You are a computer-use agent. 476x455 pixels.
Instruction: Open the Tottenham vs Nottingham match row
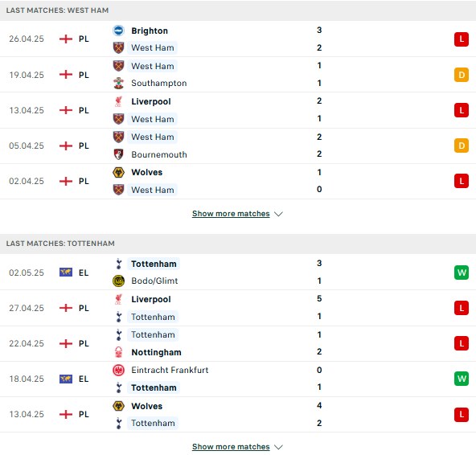point(238,343)
